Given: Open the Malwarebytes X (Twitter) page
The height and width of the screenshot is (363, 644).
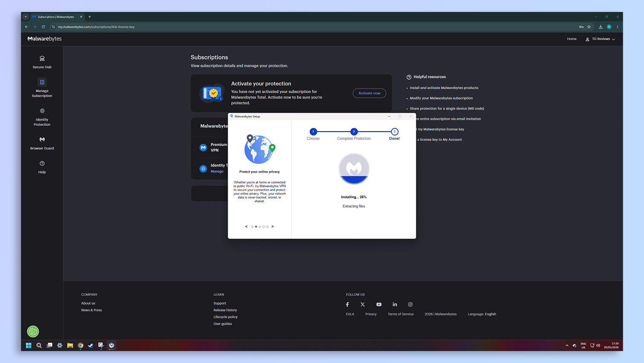Looking at the screenshot, I should (x=363, y=304).
